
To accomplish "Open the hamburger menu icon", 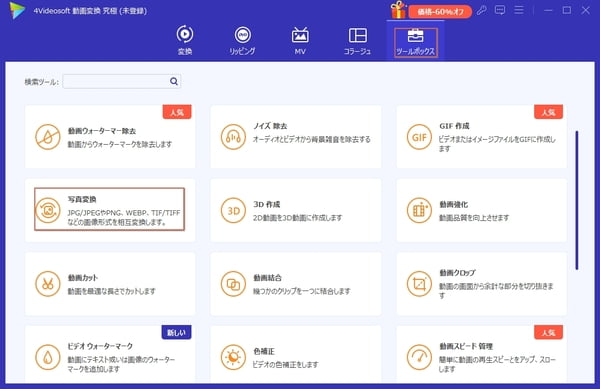I will coord(519,10).
